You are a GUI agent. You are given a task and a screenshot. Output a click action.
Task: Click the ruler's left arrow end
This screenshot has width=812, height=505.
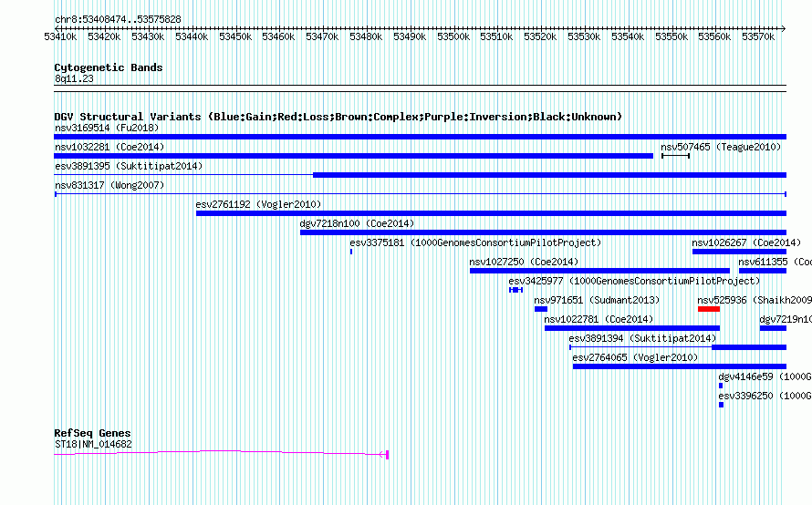coord(57,28)
